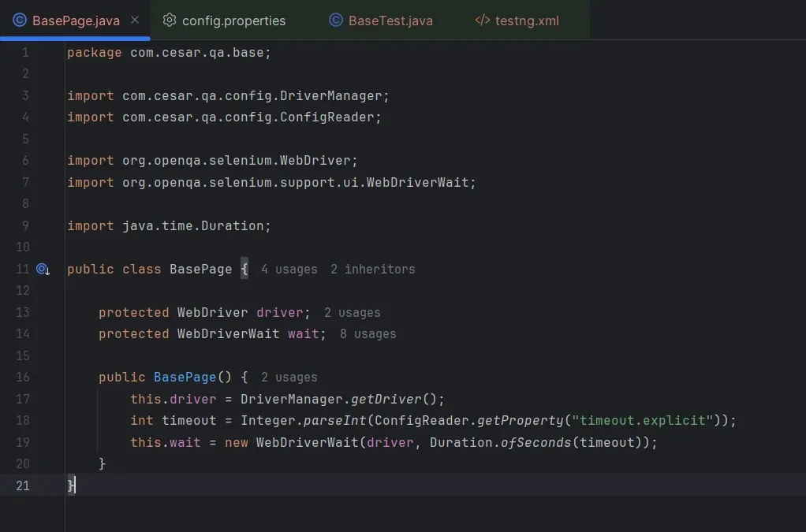Open the 2 usages of the driver field

[x=353, y=312]
